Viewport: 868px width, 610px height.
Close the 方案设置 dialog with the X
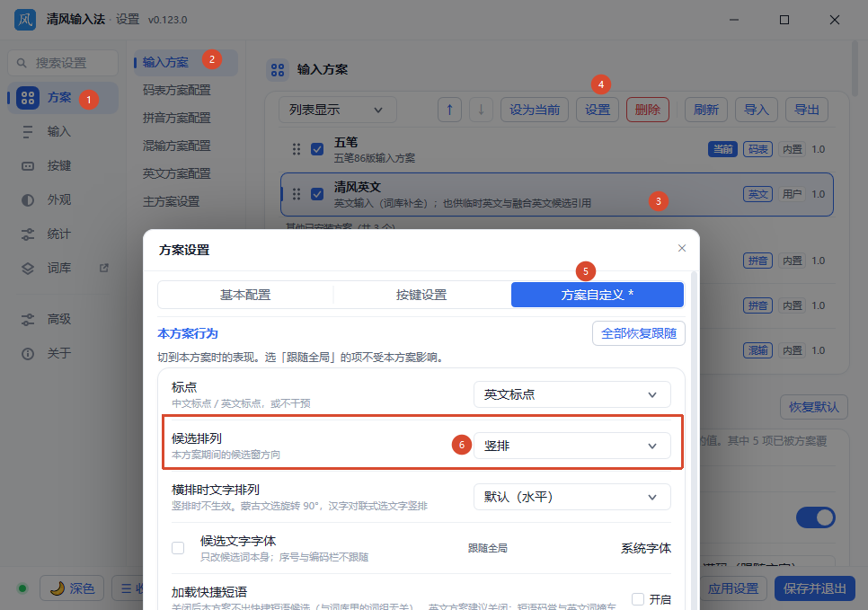(x=682, y=248)
